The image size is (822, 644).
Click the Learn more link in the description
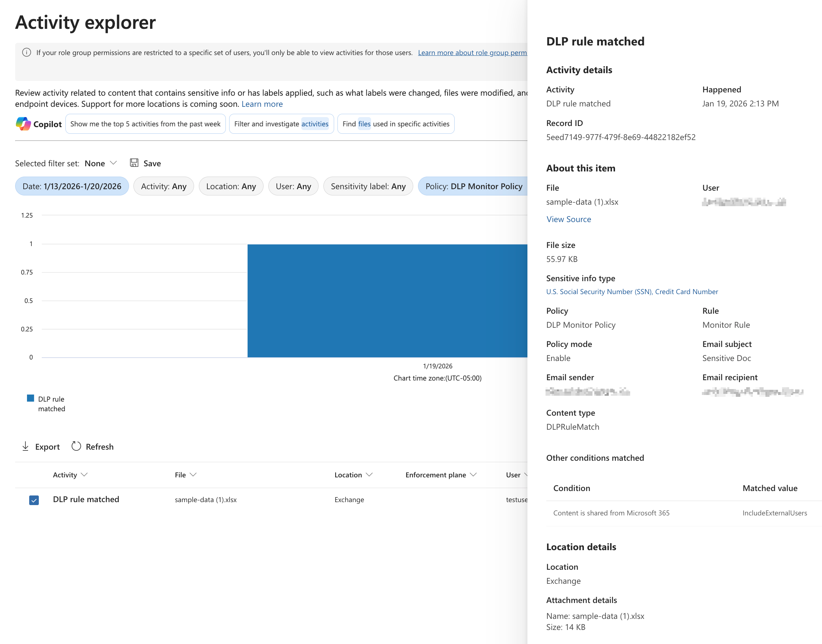coord(262,104)
